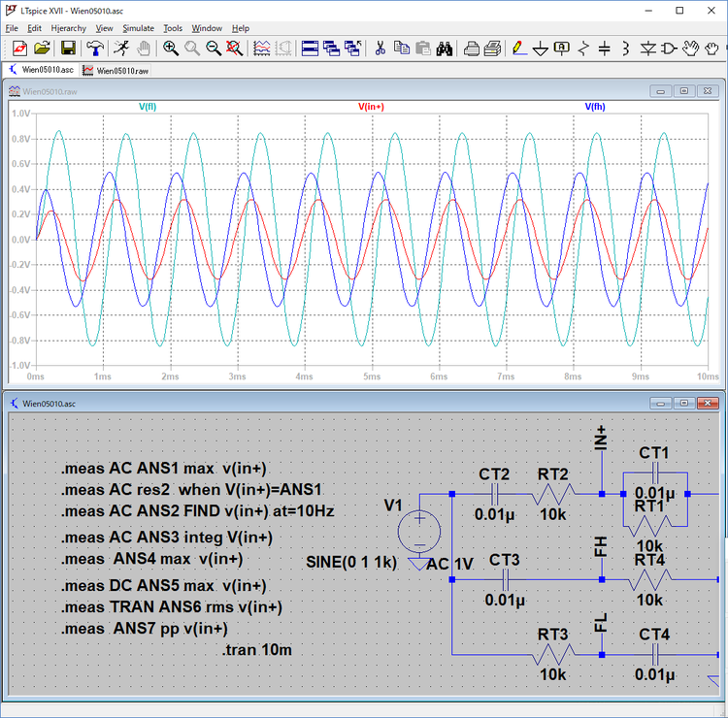This screenshot has width=728, height=718.
Task: Save the schematic with the floppy icon
Action: point(68,48)
